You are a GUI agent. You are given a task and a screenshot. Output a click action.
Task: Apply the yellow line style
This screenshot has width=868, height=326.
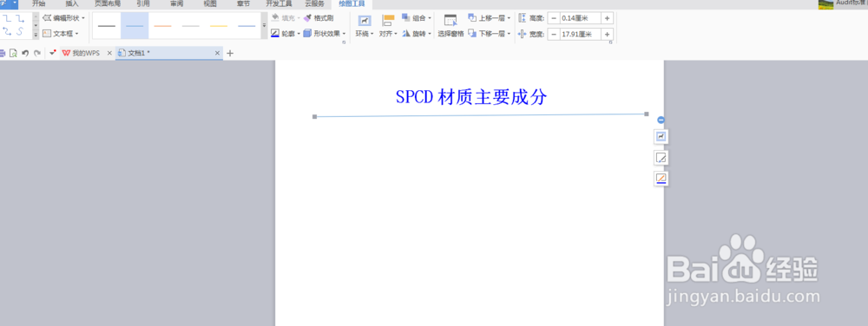coord(219,26)
